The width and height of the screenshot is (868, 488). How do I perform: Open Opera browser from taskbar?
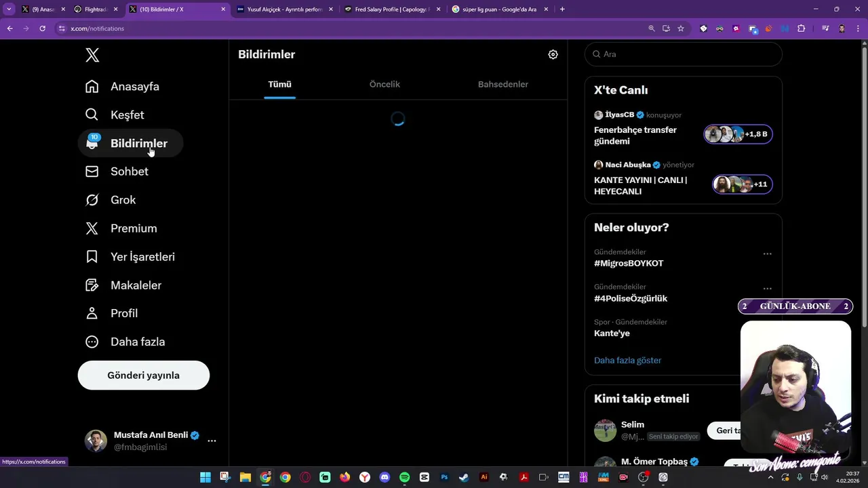point(305,477)
